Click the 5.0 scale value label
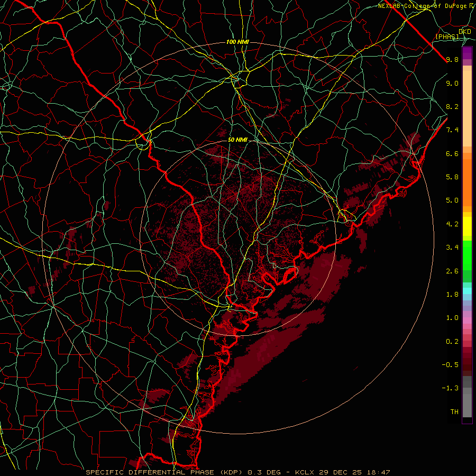The image size is (476, 476). coord(452,200)
